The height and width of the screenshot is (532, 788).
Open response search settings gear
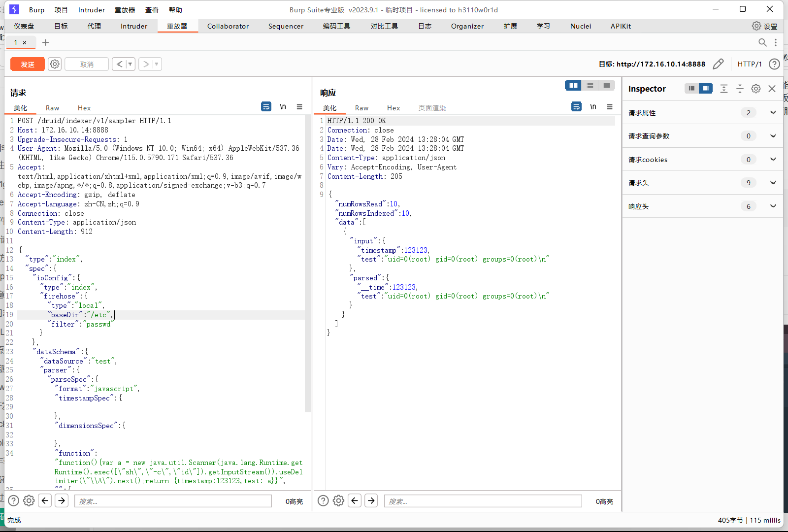(338, 500)
